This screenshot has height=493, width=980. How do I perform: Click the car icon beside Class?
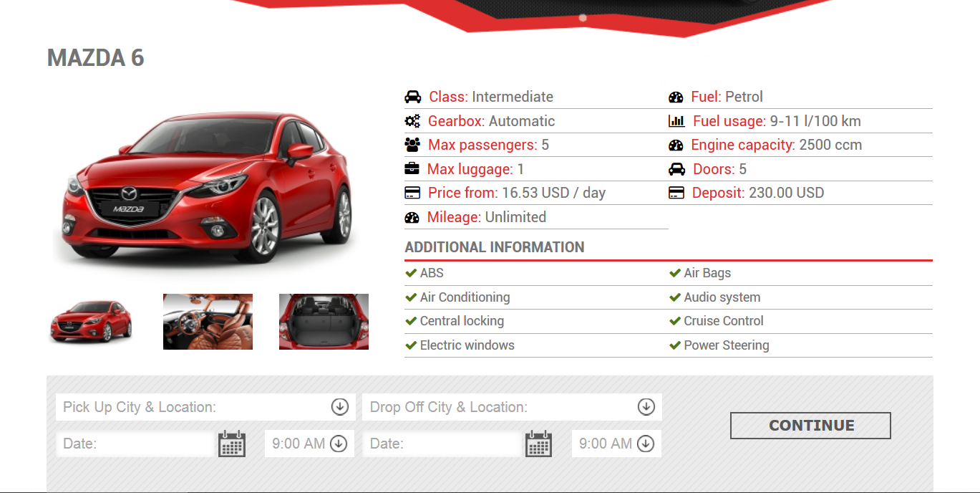tap(412, 97)
